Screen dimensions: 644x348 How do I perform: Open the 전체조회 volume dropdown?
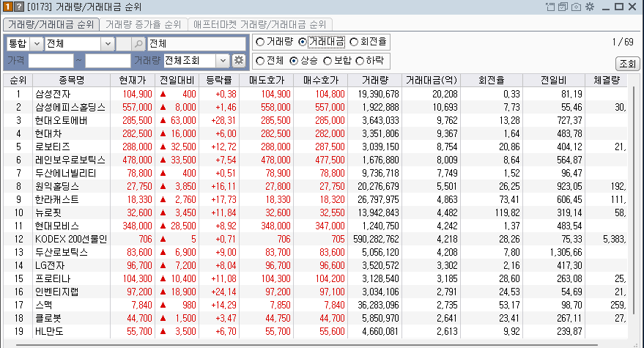pyautogui.click(x=223, y=60)
